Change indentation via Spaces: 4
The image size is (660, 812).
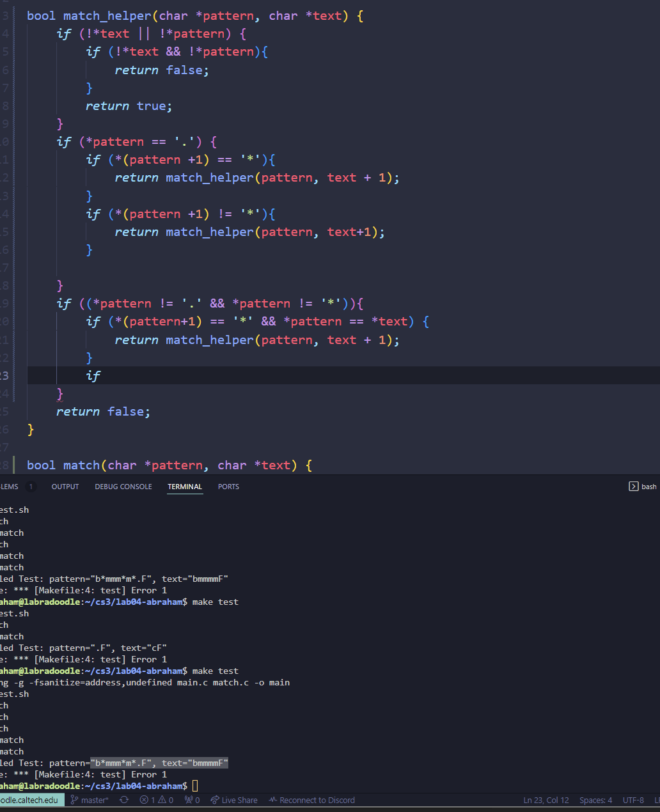595,800
